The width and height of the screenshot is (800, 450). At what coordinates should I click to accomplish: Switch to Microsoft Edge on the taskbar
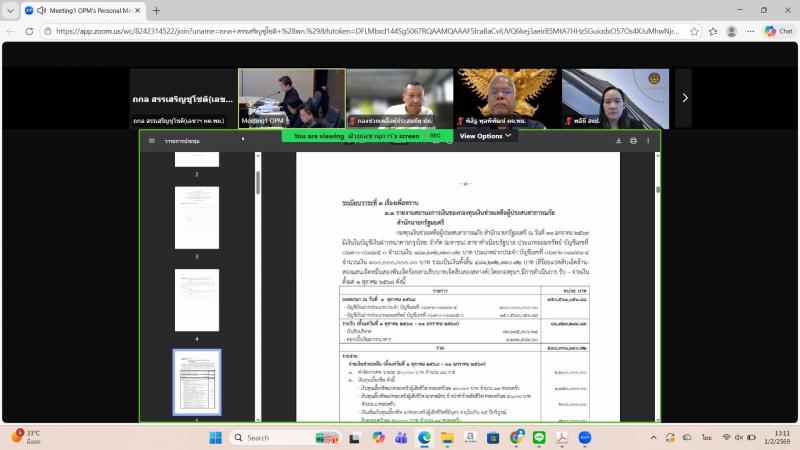[x=424, y=438]
